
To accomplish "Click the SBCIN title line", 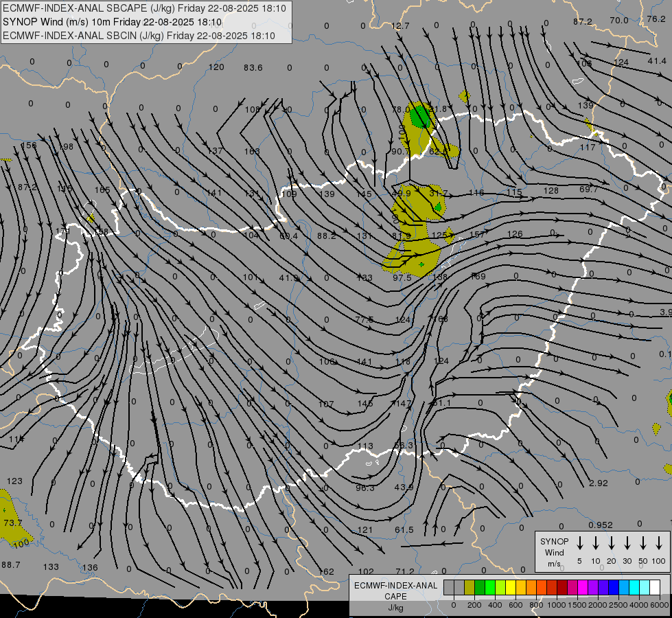I will (139, 36).
